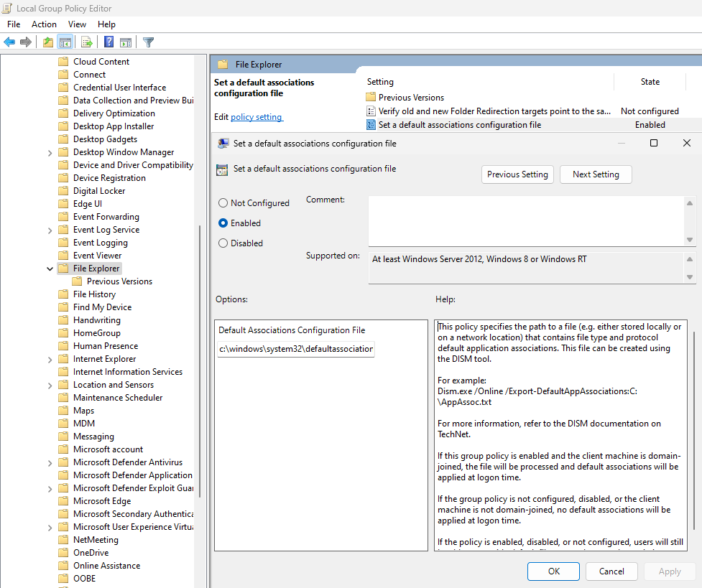Collapse the File Explorer tree node
Viewport: 702px width, 588px height.
coord(50,269)
